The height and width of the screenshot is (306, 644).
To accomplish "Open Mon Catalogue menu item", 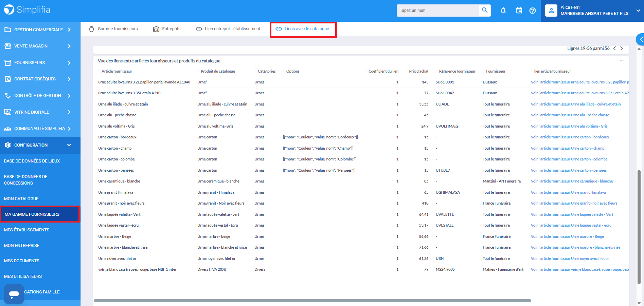I will [21, 199].
